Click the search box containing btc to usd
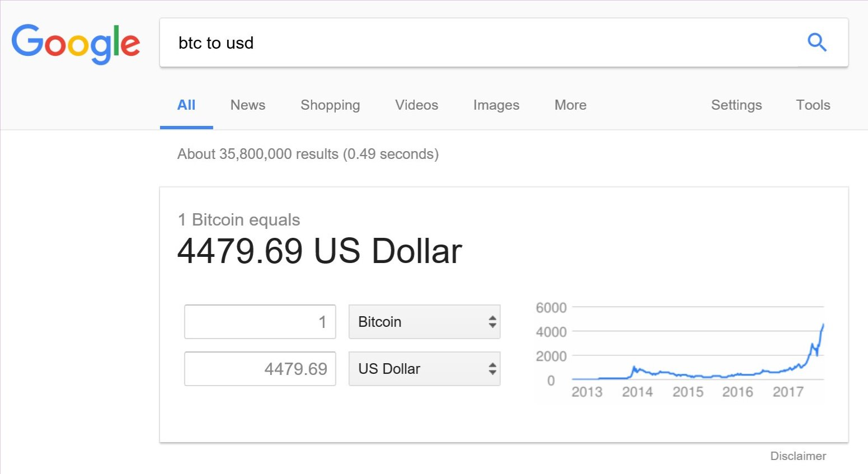The width and height of the screenshot is (868, 474). [476, 43]
